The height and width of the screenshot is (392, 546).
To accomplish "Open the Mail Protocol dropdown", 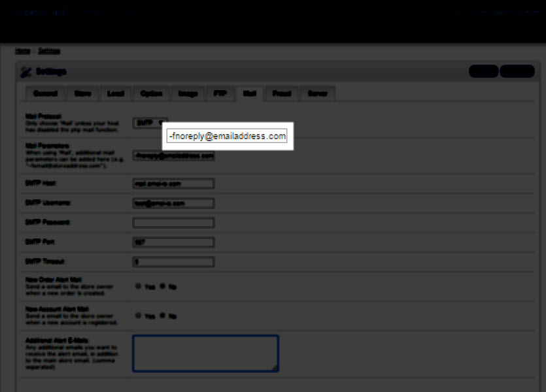I will point(150,123).
